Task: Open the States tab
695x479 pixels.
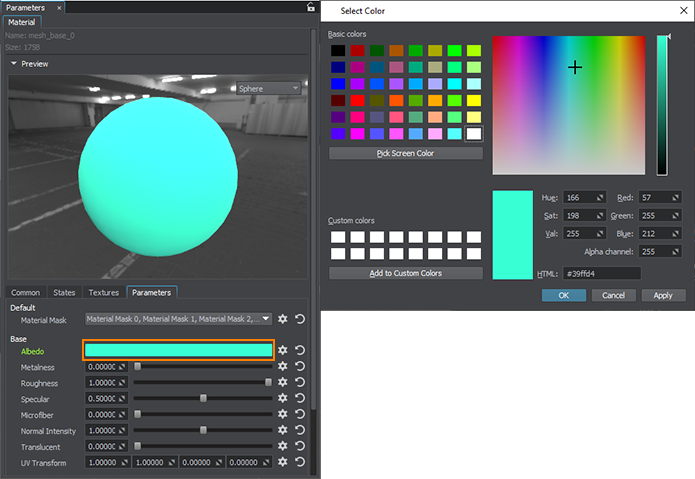Action: point(64,292)
